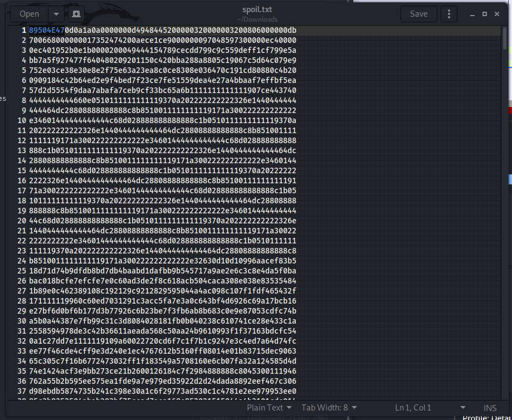
Task: Place cursor in line 5 starting with 752e03ce
Action: point(163,71)
